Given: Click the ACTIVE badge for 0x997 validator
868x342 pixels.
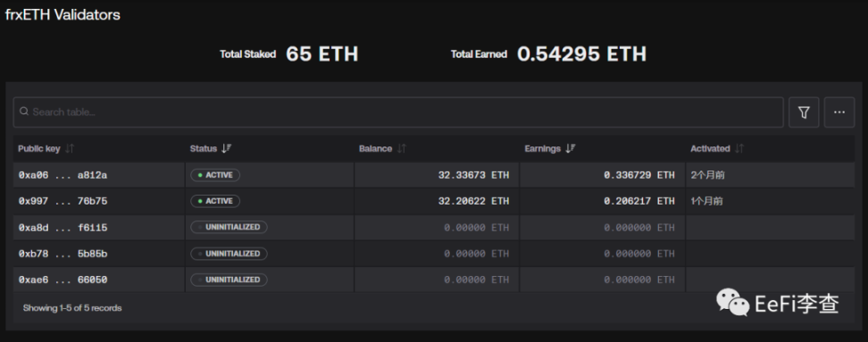Looking at the screenshot, I should click(x=215, y=201).
